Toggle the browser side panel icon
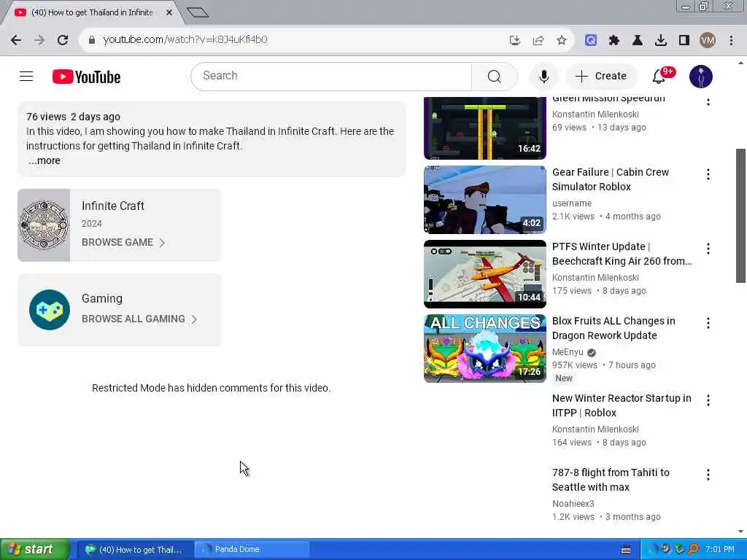The image size is (747, 560). [684, 40]
